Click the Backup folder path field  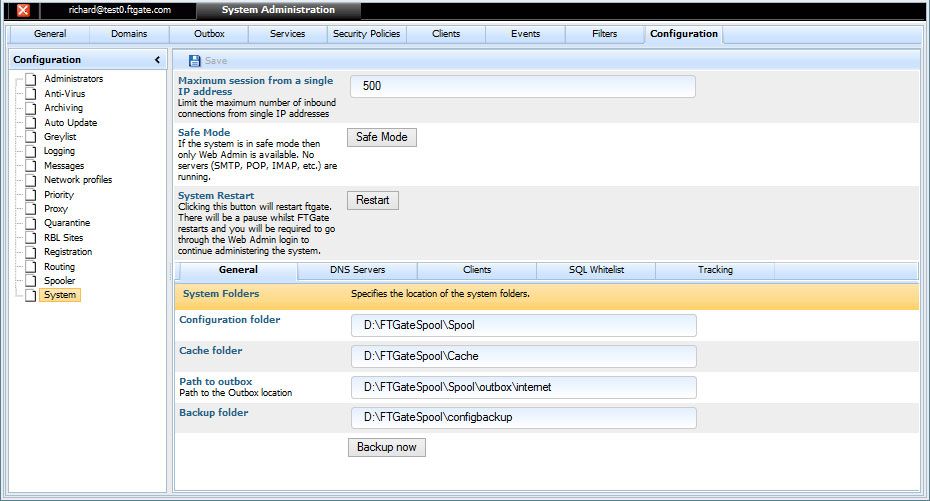point(524,417)
